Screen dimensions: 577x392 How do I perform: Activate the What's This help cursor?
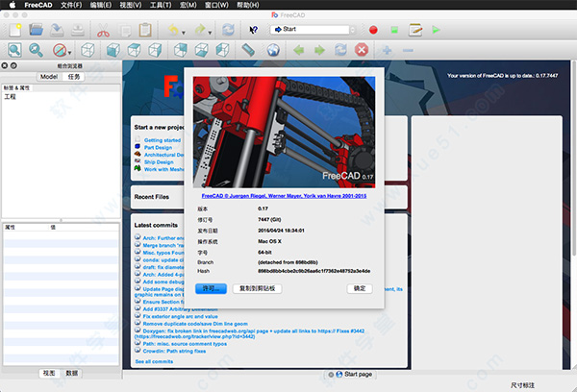[254, 30]
